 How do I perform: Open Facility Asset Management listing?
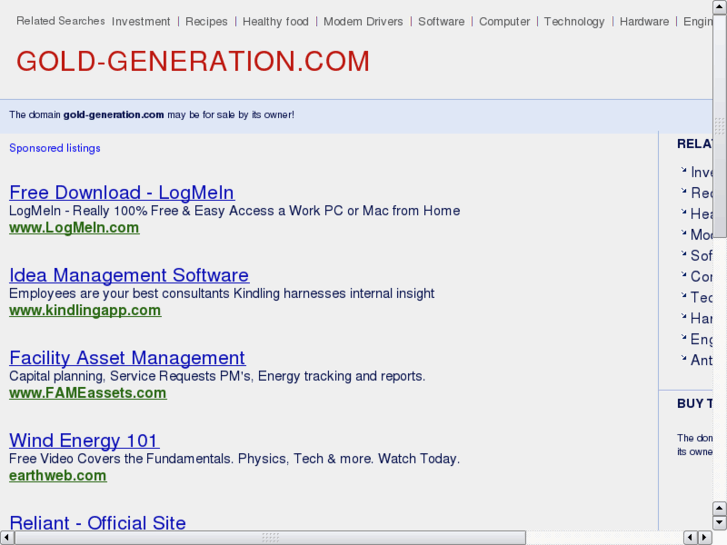tap(127, 358)
